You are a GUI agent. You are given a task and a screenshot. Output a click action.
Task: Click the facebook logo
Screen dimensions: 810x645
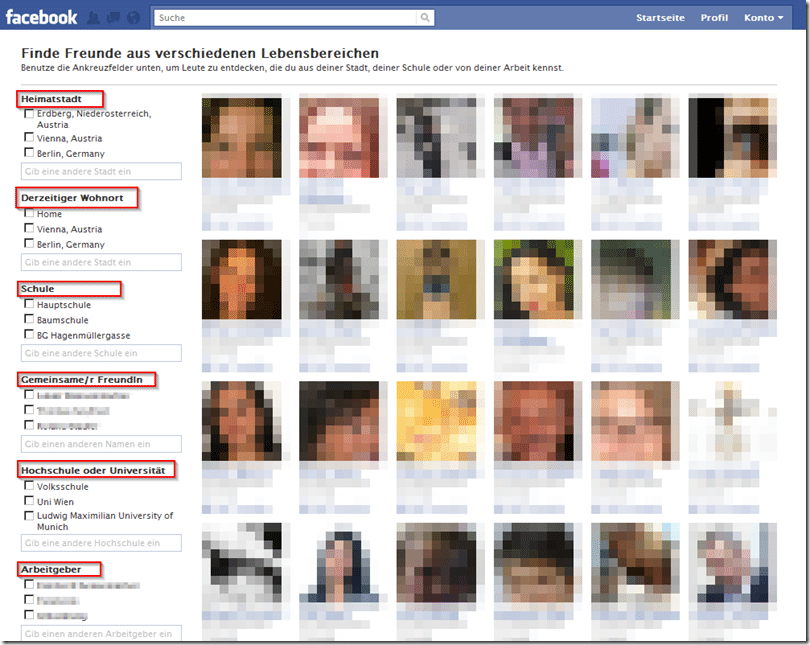pyautogui.click(x=41, y=18)
